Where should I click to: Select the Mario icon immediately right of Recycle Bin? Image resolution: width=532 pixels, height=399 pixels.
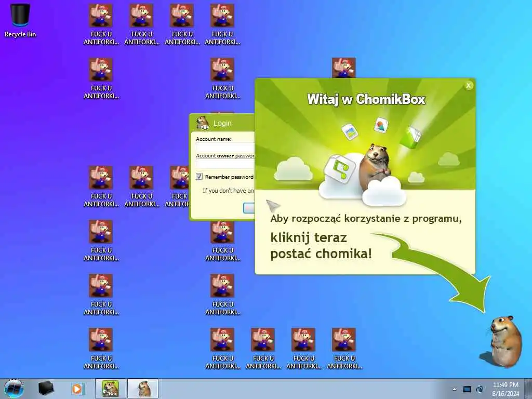101,24
